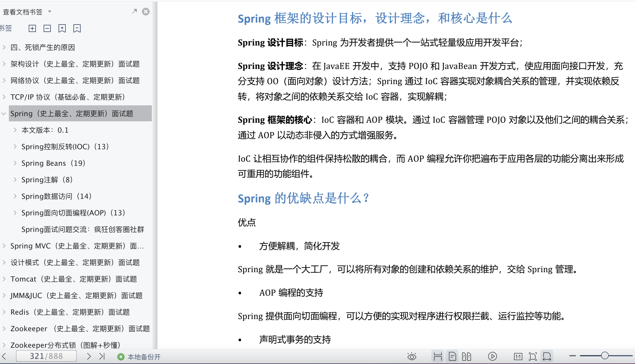Image resolution: width=635 pixels, height=364 pixels.
Task: Switch to single page view
Action: pos(452,356)
